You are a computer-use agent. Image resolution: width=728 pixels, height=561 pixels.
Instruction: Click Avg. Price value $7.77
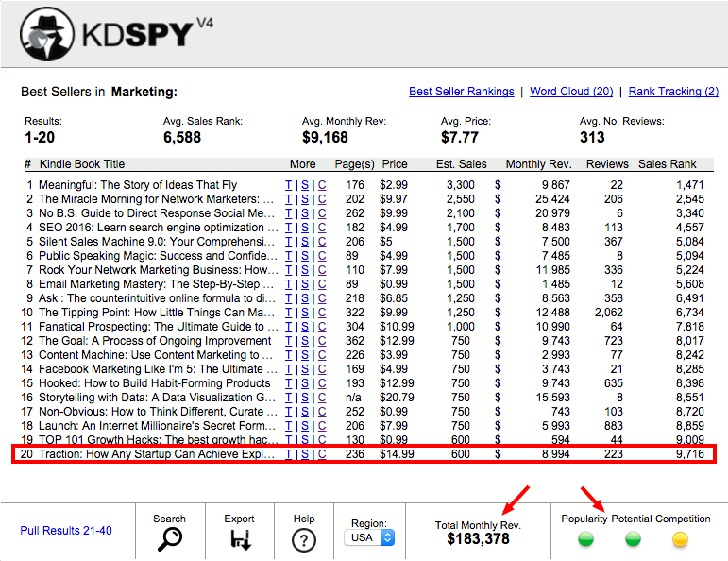tap(460, 138)
